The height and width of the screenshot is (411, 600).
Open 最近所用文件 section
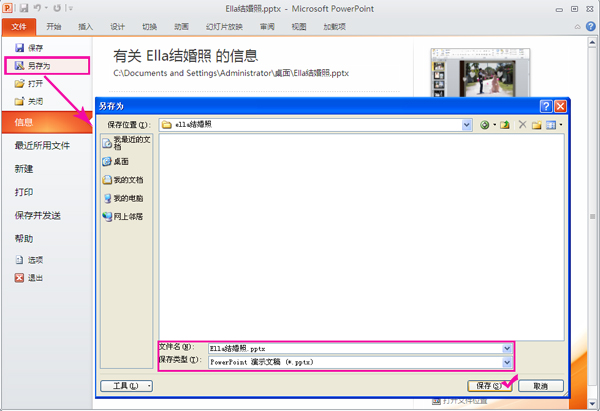[x=42, y=145]
